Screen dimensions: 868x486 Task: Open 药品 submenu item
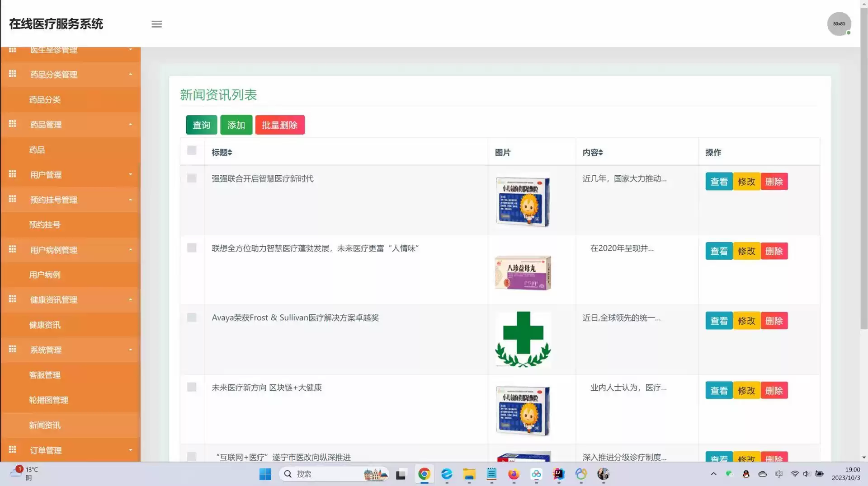point(37,150)
